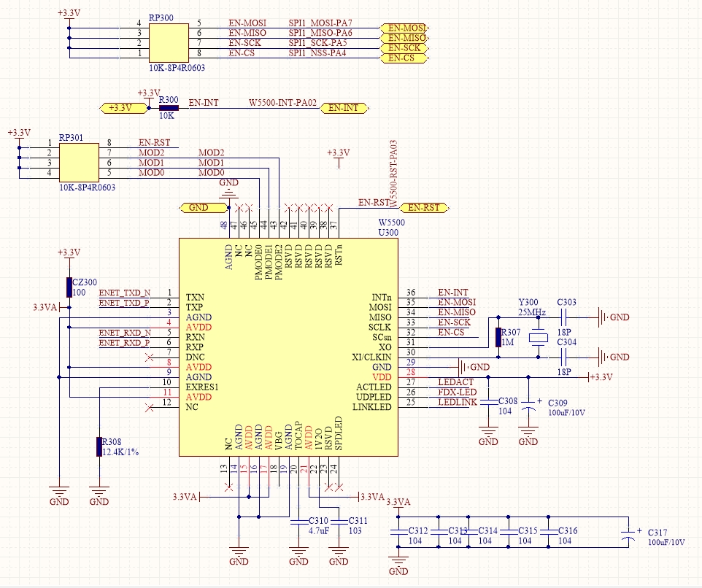This screenshot has width=702, height=588.
Task: Click the ENET_RXD_N net label
Action: (x=125, y=333)
